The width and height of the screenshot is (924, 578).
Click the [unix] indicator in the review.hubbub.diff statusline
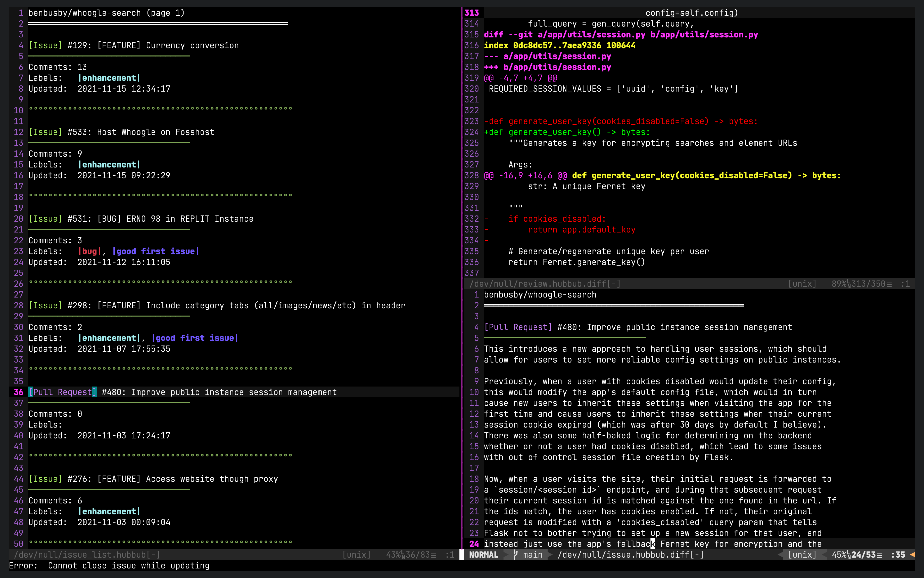[802, 284]
